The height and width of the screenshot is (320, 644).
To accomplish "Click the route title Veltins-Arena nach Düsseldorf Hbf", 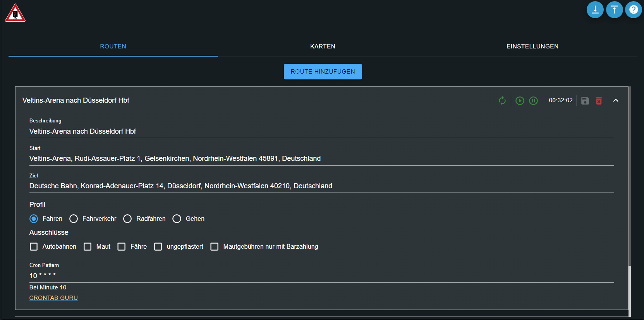I will point(76,100).
